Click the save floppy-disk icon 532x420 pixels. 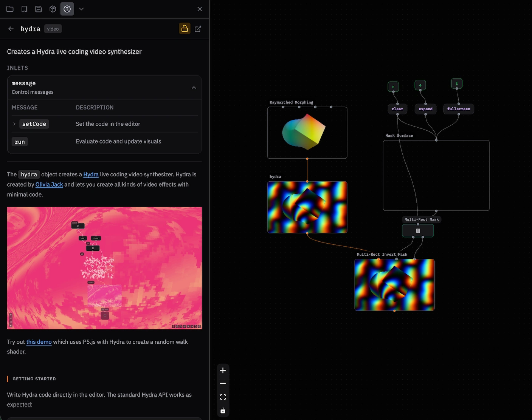click(x=39, y=9)
